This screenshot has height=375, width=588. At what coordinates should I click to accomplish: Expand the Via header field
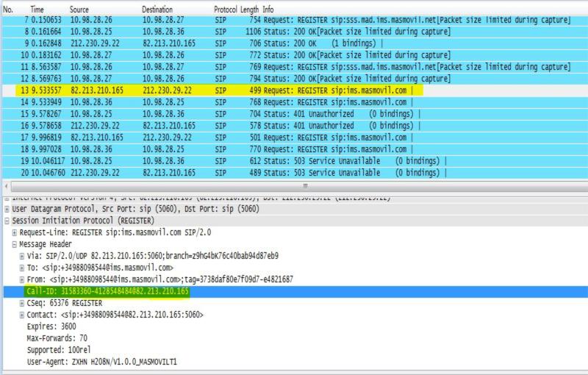(x=22, y=256)
